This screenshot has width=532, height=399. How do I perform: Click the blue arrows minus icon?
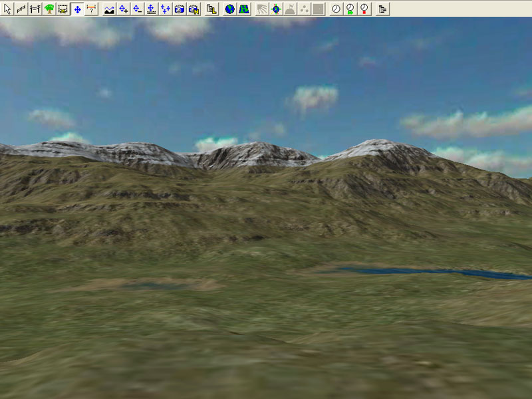pos(137,9)
